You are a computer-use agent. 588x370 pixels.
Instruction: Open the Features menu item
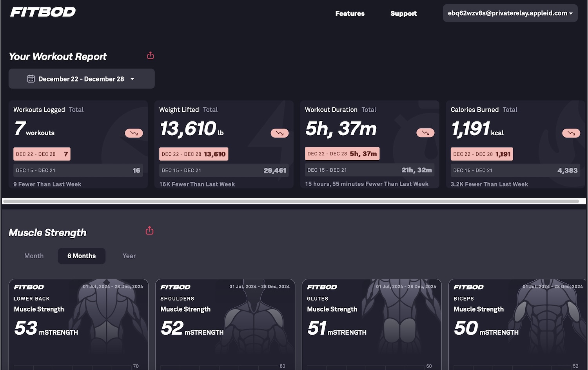tap(350, 14)
